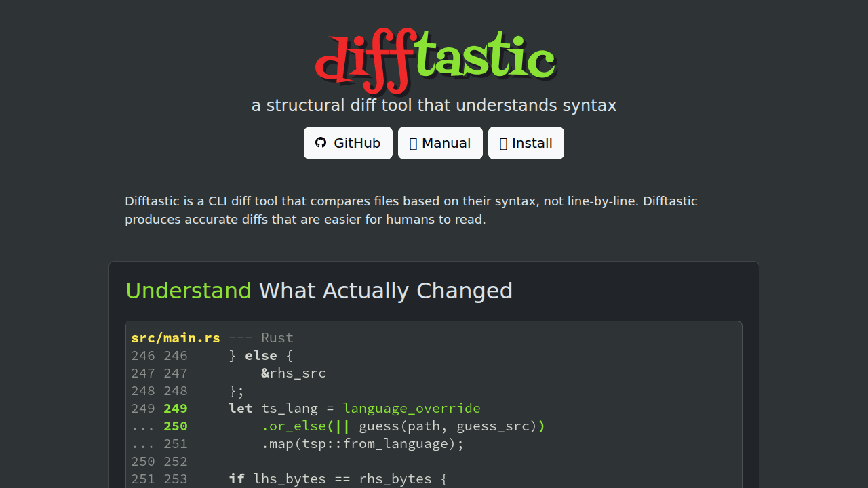Click the GitHub octocat icon
Screen dimensions: 868x488
320,142
